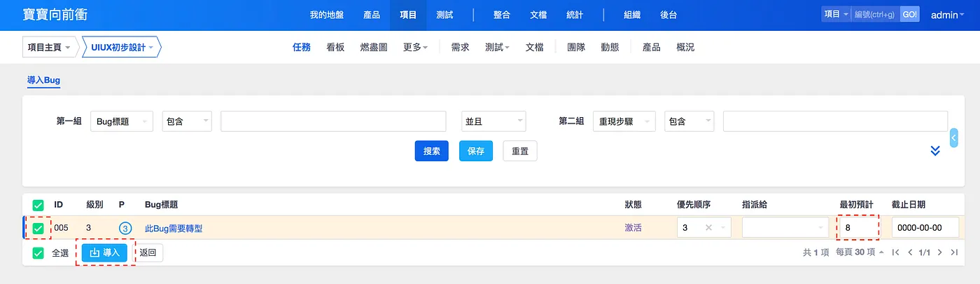Open 整合 in the top navigation

coord(502,15)
